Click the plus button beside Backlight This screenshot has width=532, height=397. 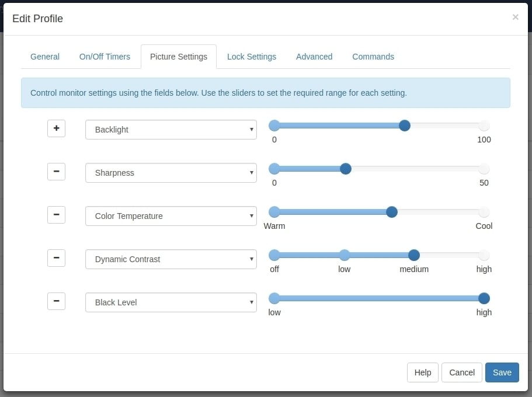[x=56, y=128]
